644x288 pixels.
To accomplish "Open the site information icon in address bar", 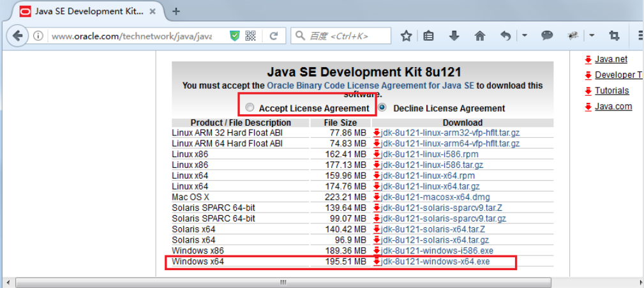I will coord(38,36).
